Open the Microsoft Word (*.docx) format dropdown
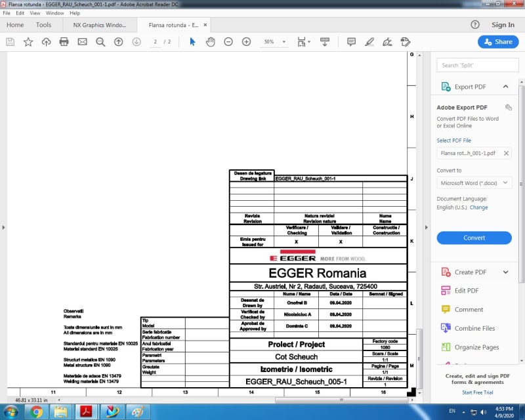 (474, 183)
